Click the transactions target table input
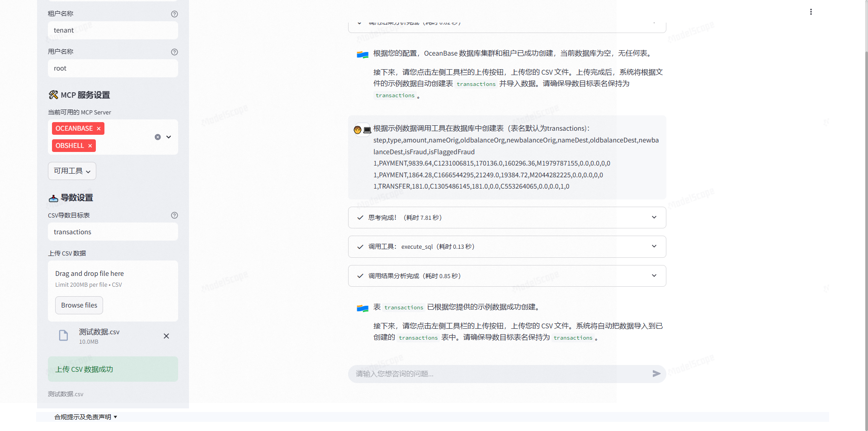Image resolution: width=868 pixels, height=431 pixels. tap(113, 232)
